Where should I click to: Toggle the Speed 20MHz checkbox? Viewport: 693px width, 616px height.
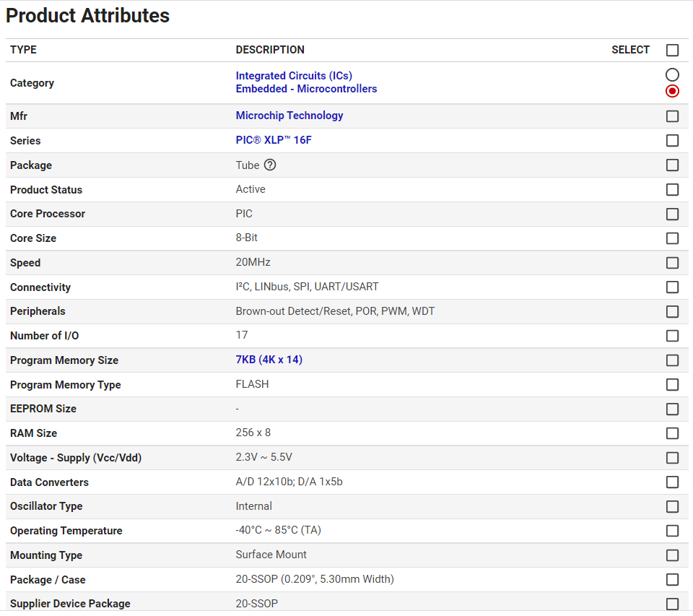click(672, 263)
